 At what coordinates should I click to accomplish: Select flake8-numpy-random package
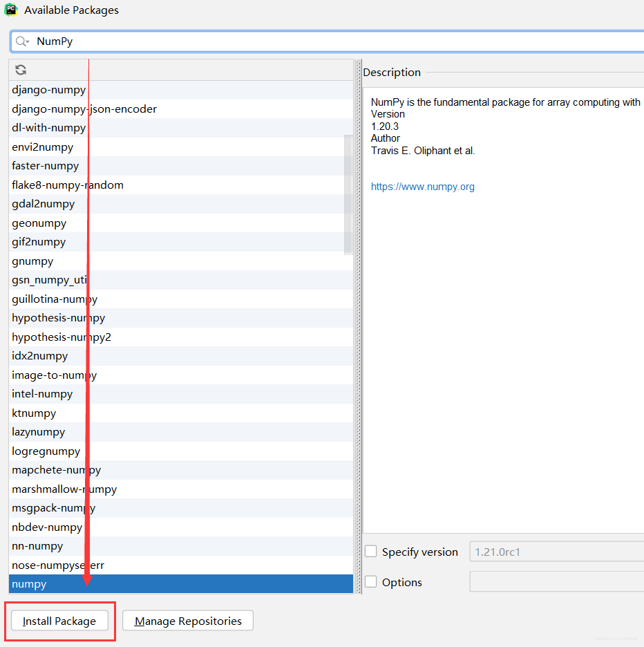(181, 185)
